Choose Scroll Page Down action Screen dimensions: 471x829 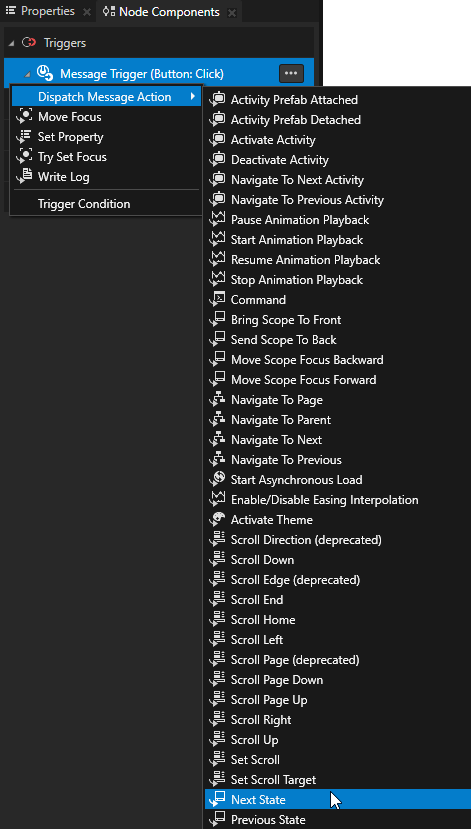277,680
